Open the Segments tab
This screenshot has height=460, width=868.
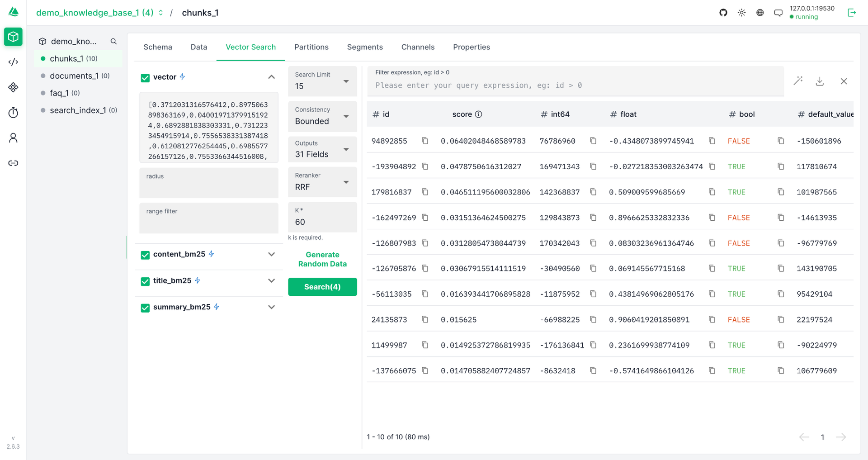365,47
